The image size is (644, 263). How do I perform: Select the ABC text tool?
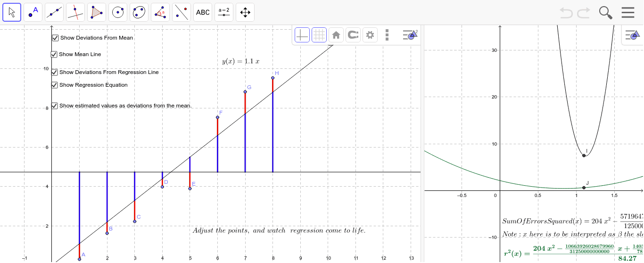203,12
